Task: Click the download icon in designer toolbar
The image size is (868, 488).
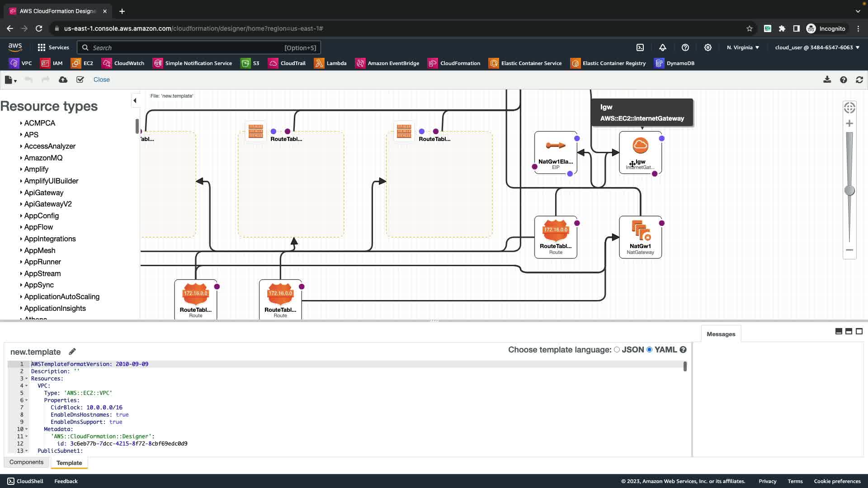Action: (827, 80)
